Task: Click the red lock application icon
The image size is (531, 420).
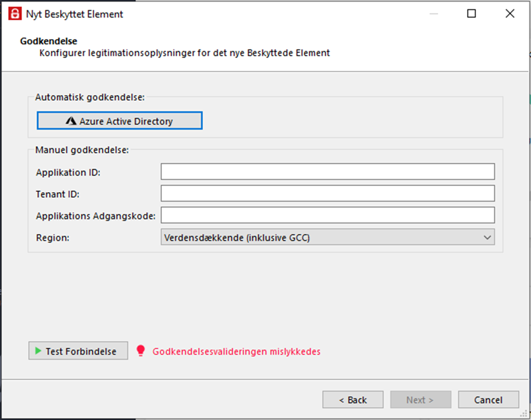Action: coord(15,14)
